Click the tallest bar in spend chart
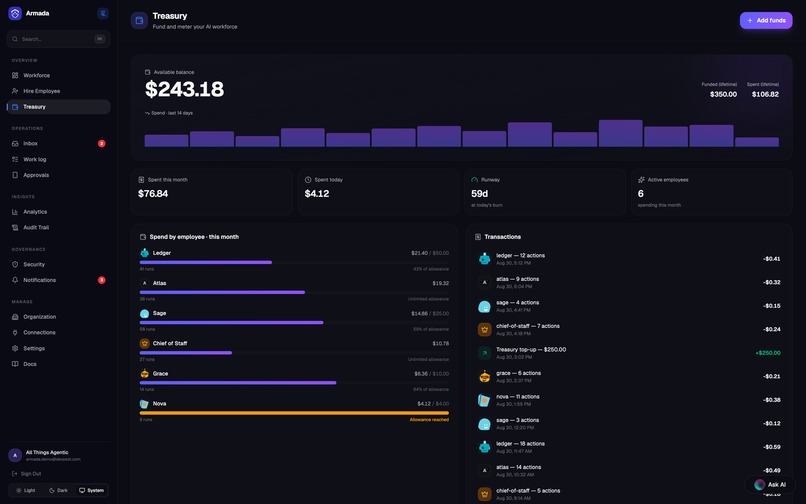This screenshot has width=806, height=504. (x=620, y=134)
